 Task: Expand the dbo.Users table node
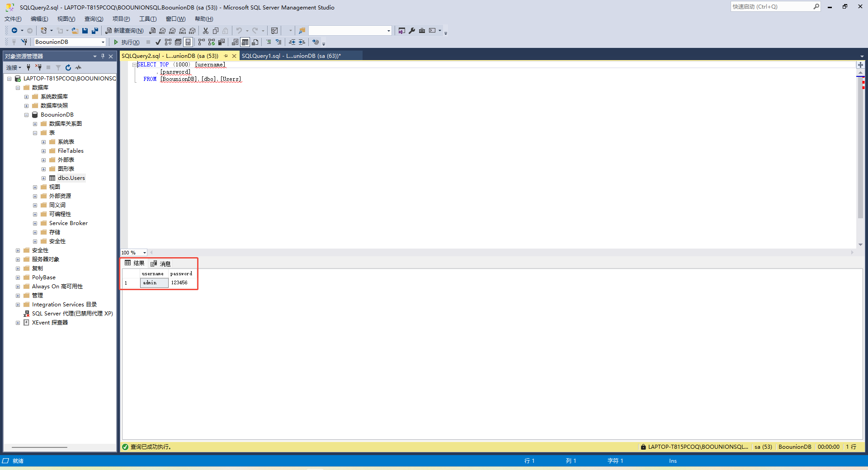pos(43,178)
